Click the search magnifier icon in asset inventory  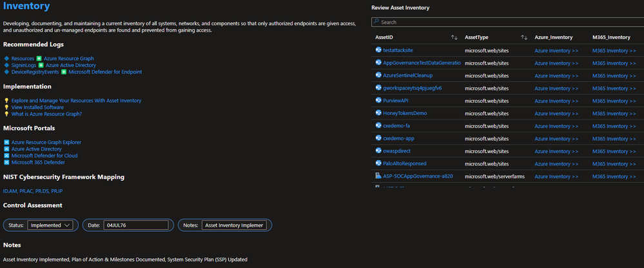pos(376,22)
